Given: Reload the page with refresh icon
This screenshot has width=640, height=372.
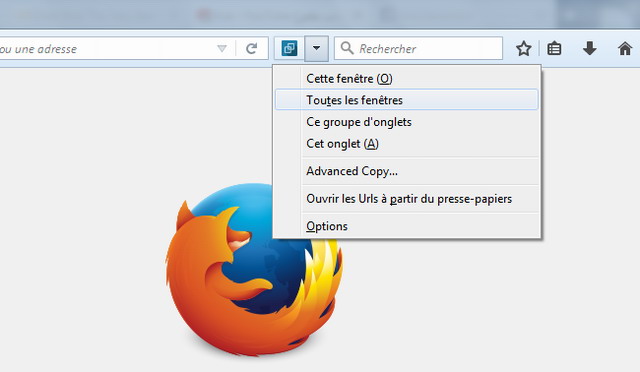Looking at the screenshot, I should click(251, 49).
